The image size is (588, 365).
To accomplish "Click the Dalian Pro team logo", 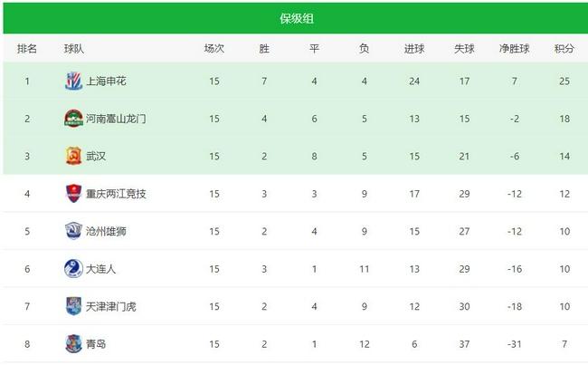I will 72,268.
